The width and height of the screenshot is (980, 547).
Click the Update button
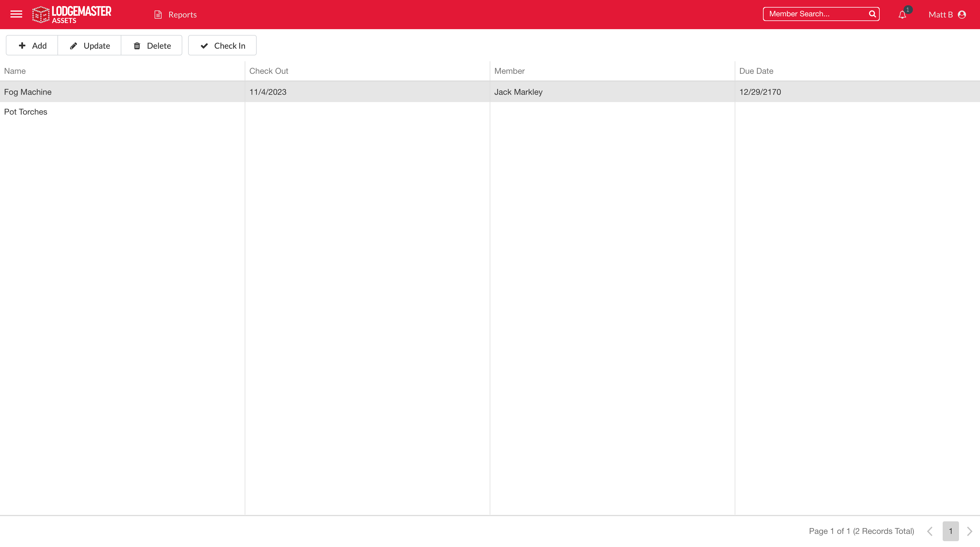90,46
